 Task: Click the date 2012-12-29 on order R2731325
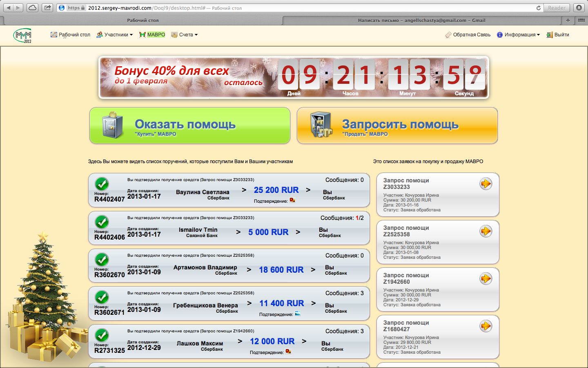(x=144, y=348)
